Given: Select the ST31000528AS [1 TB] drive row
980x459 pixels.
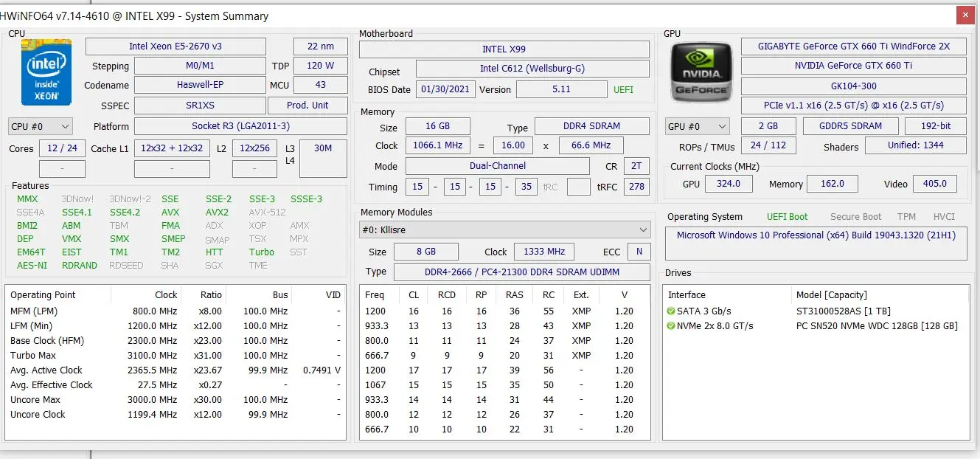Looking at the screenshot, I should click(x=816, y=311).
